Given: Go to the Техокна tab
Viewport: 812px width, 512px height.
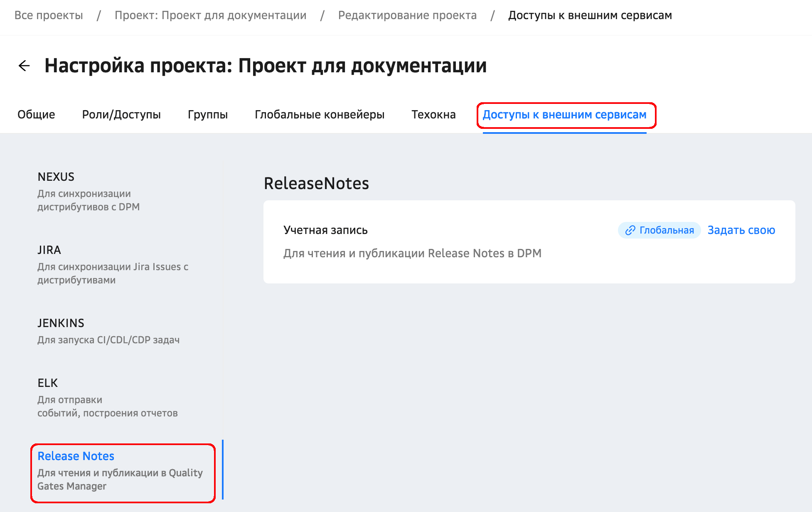Looking at the screenshot, I should pyautogui.click(x=433, y=115).
